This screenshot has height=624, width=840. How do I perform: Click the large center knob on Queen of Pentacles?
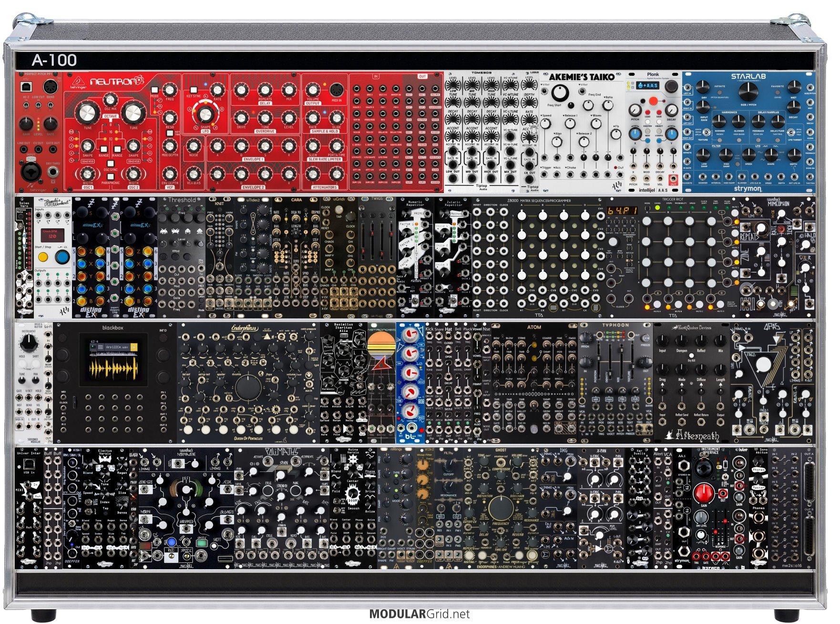coord(248,387)
